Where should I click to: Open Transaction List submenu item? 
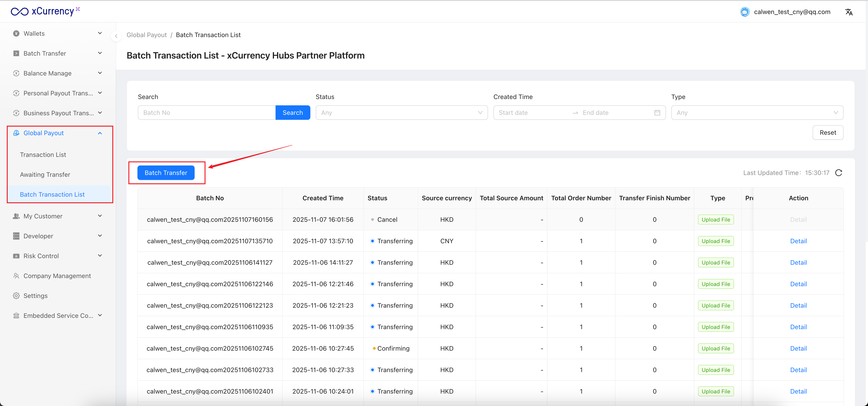[x=43, y=155]
